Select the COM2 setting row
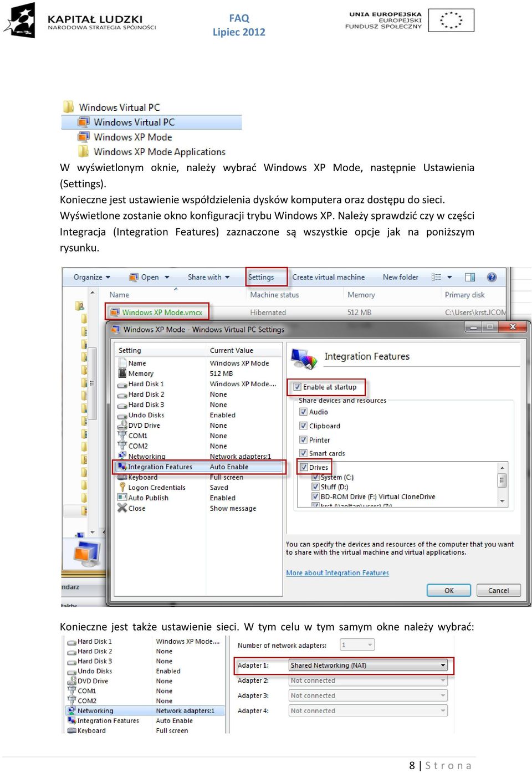This screenshot has height=773, width=532. 198,446
